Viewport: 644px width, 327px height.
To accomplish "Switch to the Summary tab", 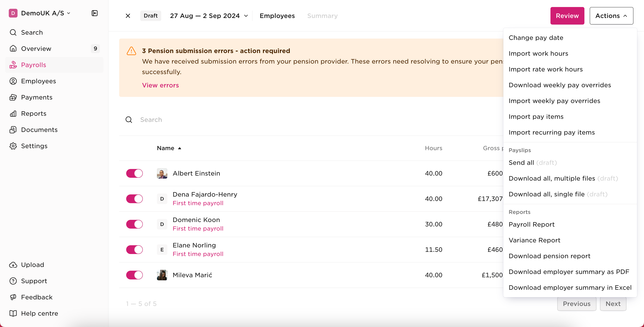I will point(322,16).
